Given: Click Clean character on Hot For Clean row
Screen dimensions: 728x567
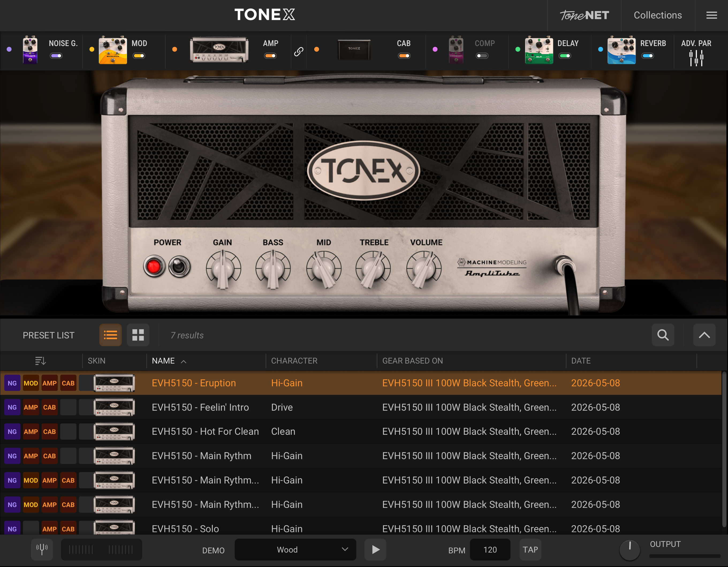Looking at the screenshot, I should pos(283,432).
